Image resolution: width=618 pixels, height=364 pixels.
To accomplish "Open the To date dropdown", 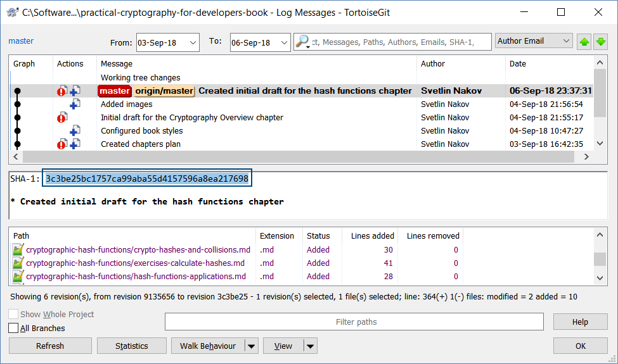I will coord(283,42).
